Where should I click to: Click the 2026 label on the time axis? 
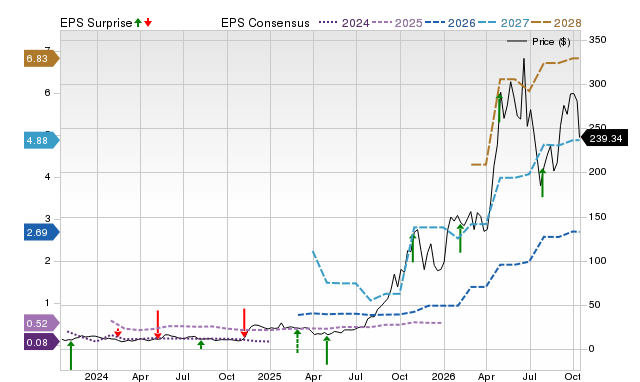[x=443, y=377]
